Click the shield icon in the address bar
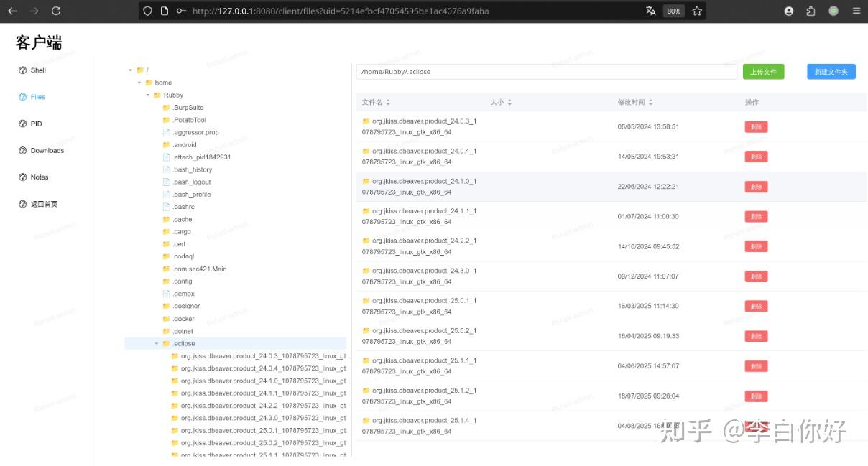This screenshot has width=868, height=466. pos(148,11)
